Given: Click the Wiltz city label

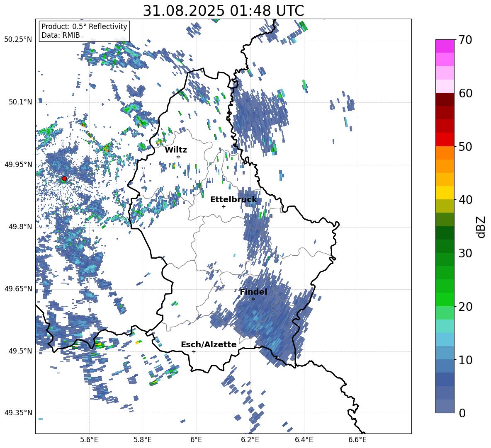Looking at the screenshot, I should click(176, 150).
